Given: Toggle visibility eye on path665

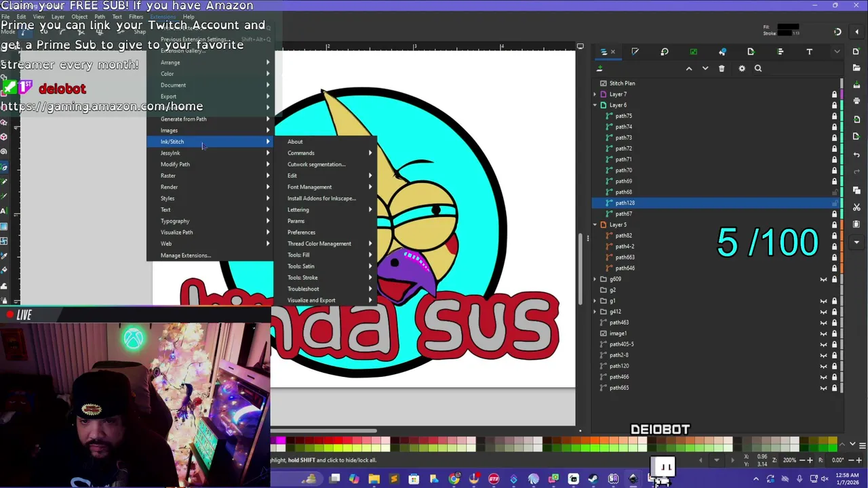Looking at the screenshot, I should coord(824,388).
